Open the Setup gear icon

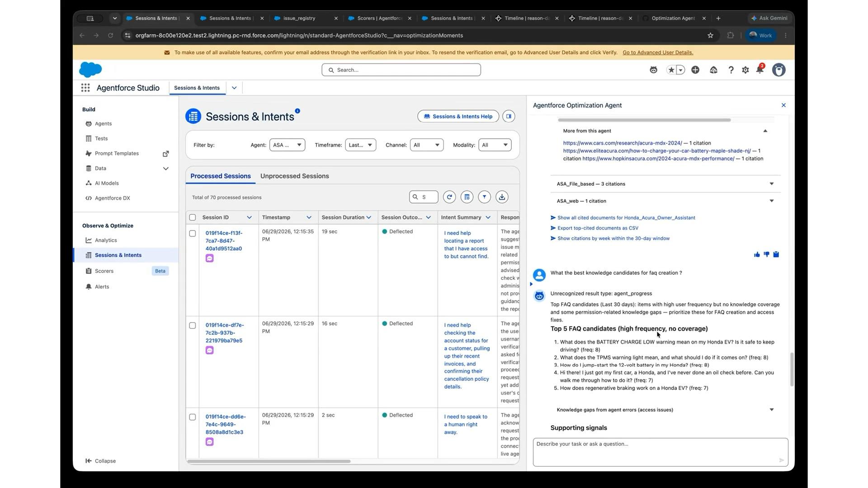pos(745,70)
